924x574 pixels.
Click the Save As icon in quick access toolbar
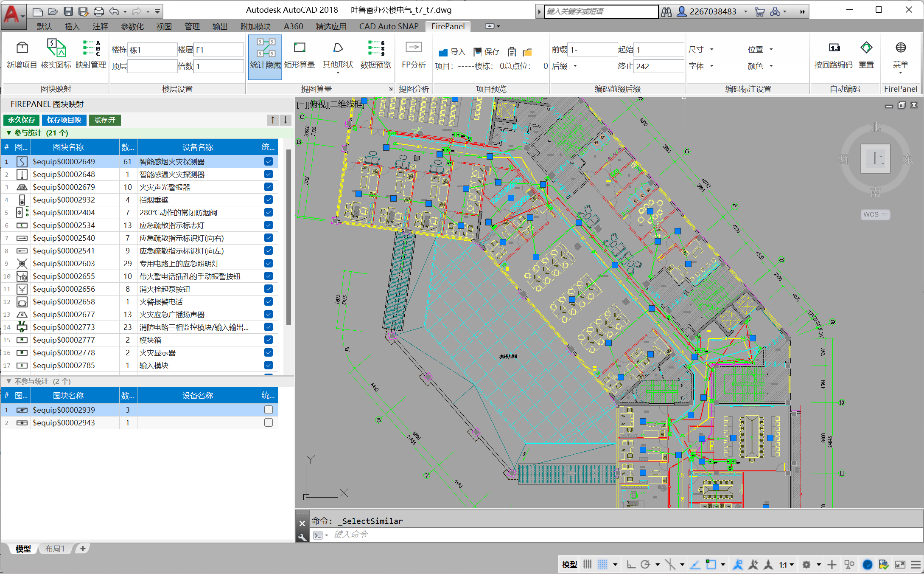(x=84, y=11)
